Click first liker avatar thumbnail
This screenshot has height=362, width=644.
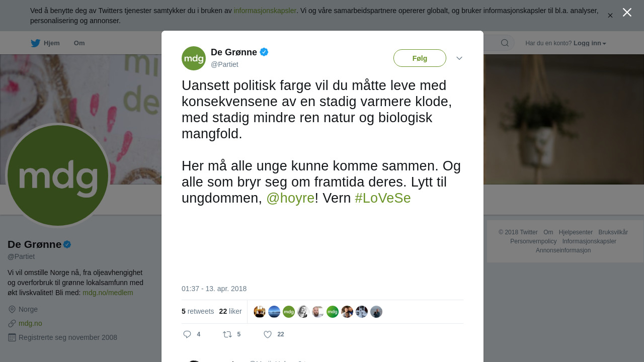[x=260, y=312]
